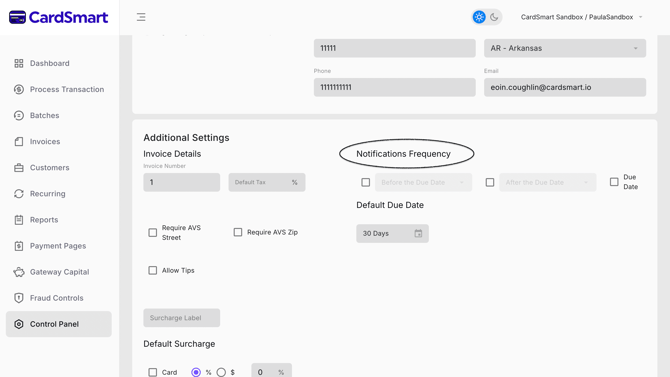This screenshot has height=377, width=670.
Task: Check the Card surcharge checkbox
Action: 153,372
